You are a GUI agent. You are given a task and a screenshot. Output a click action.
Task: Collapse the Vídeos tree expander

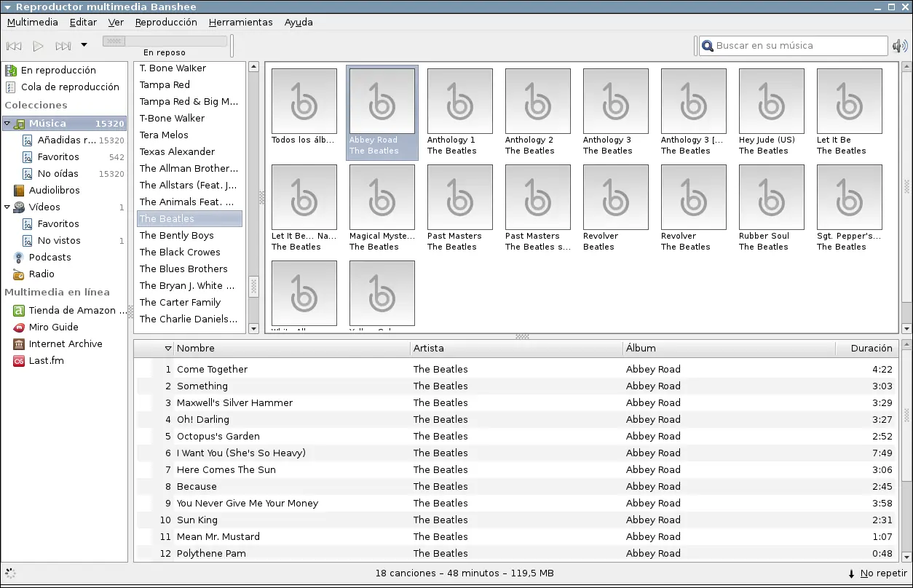point(7,207)
